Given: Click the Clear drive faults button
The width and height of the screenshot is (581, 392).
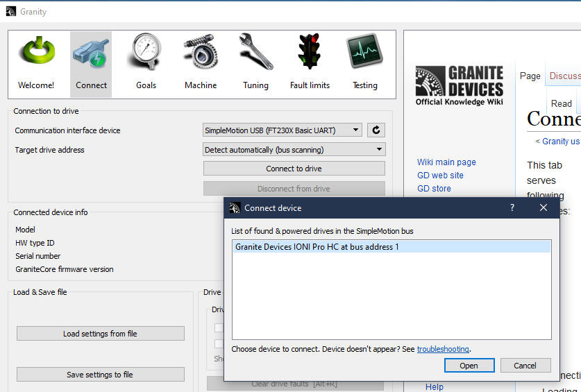Looking at the screenshot, I should pos(294,384).
